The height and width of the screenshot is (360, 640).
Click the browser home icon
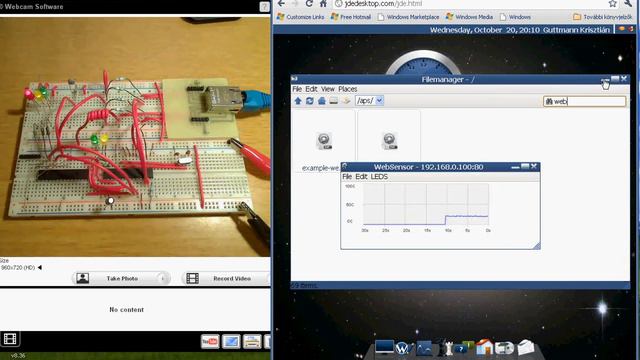323,4
